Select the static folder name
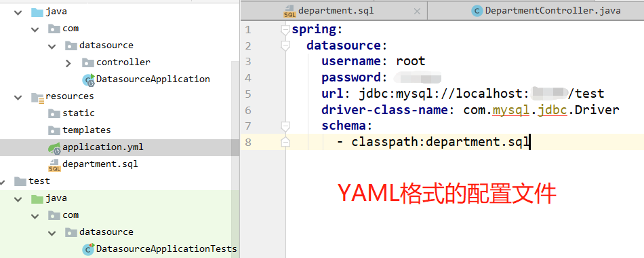644x258 pixels. 79,113
